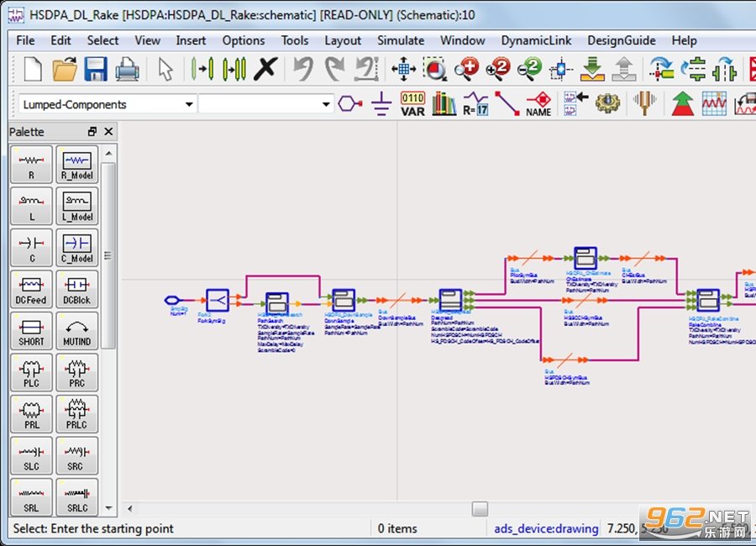Click the RakeCombine block in schematic
The width and height of the screenshot is (756, 546).
(708, 301)
